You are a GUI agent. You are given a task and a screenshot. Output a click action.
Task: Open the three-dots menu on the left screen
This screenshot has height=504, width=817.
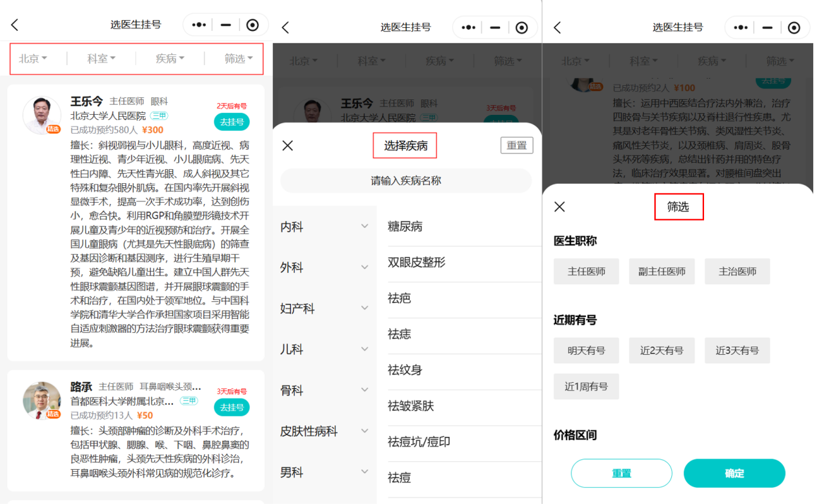[x=199, y=25]
